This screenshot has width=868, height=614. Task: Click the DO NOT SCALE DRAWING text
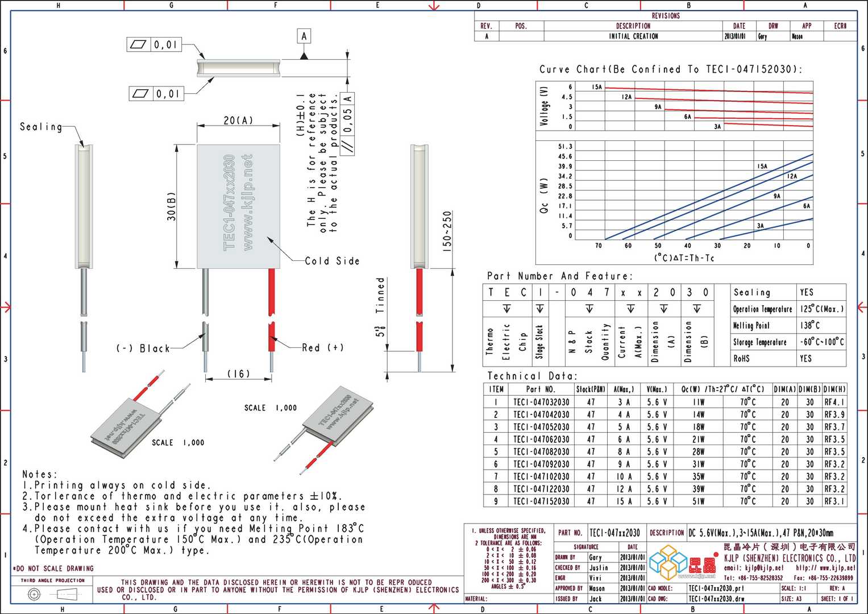coord(53,569)
